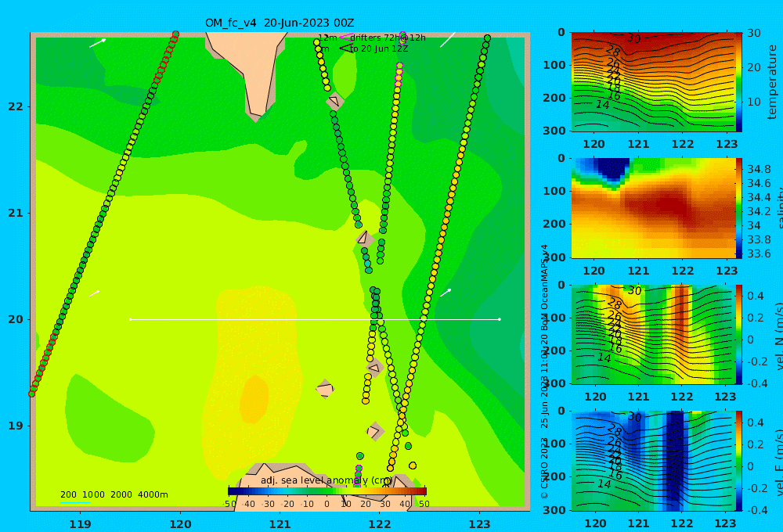Click the diamond island marker near 22N 121.5E

(x=335, y=101)
